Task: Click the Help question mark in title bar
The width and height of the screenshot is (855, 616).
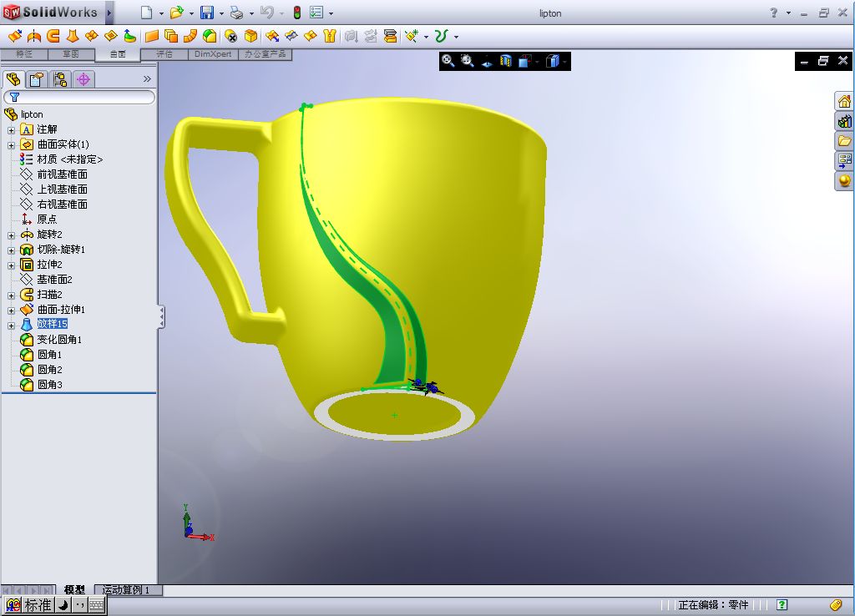Action: tap(774, 13)
